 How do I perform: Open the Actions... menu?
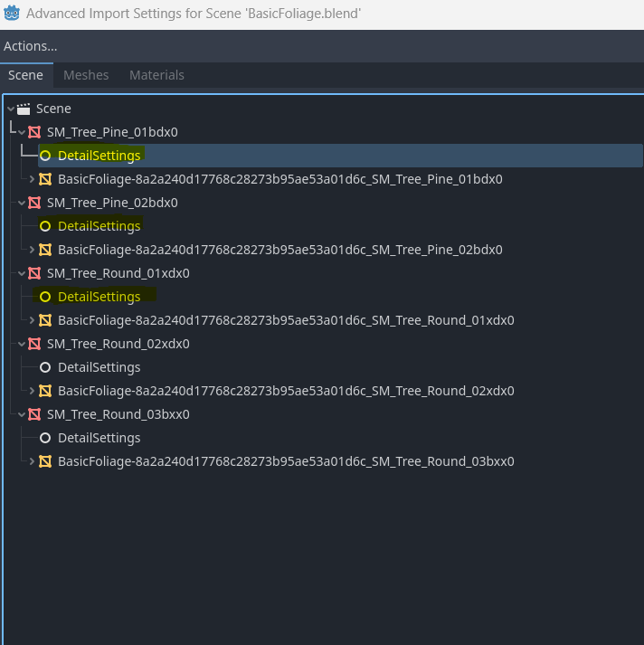click(x=31, y=46)
